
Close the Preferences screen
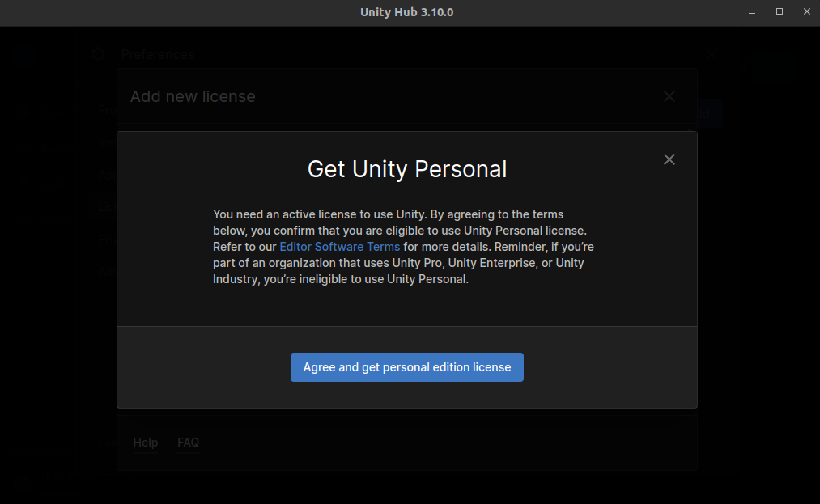712,53
